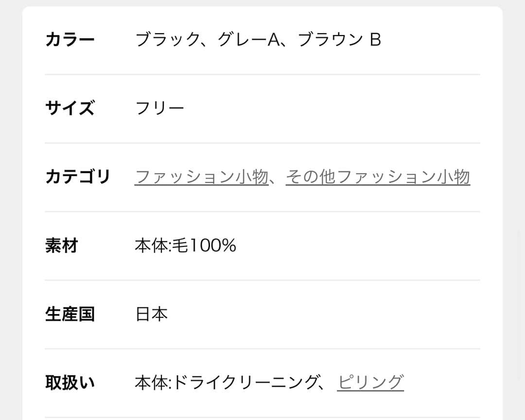Click the サイズ row label
Viewport: 525px width, 420px height.
coord(70,108)
